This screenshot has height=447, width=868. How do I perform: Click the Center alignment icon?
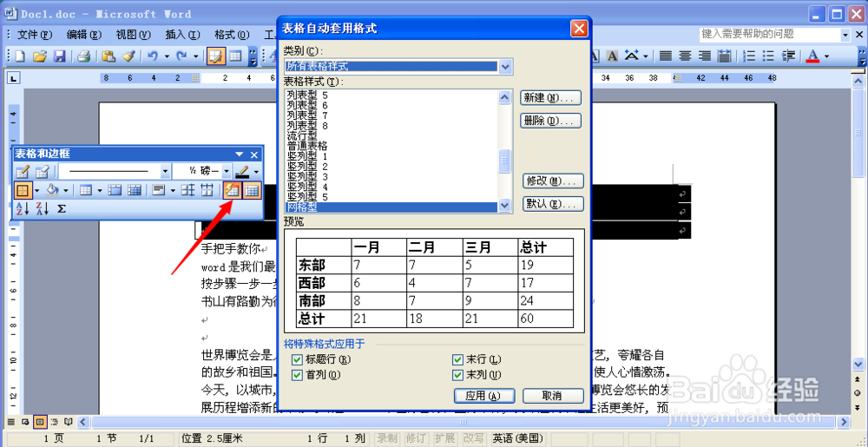pyautogui.click(x=686, y=56)
